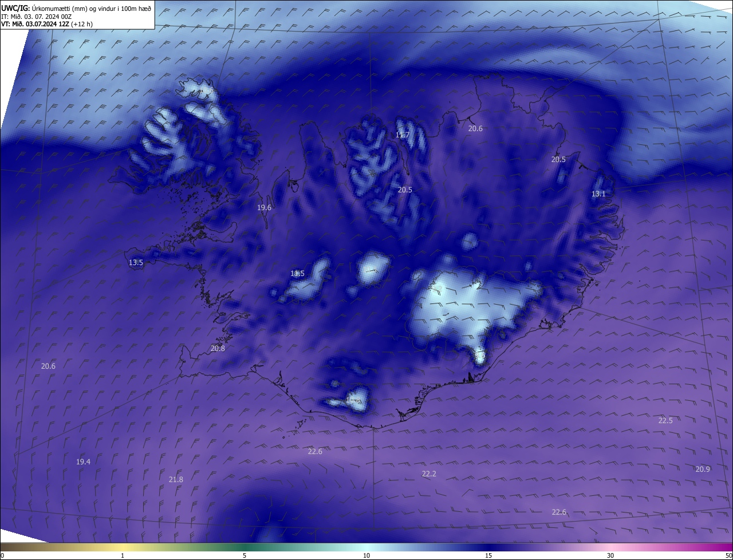Select the 21.8 value label on the map
733x560 pixels.
(176, 480)
